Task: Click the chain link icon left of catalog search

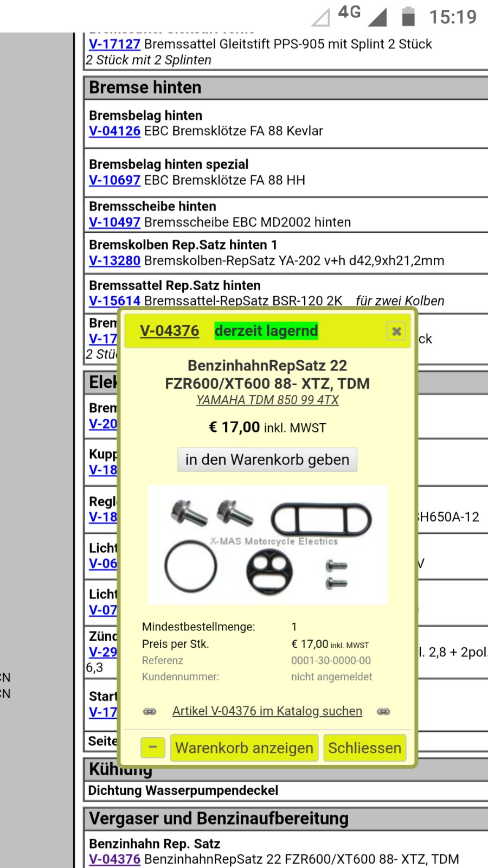Action: [150, 711]
